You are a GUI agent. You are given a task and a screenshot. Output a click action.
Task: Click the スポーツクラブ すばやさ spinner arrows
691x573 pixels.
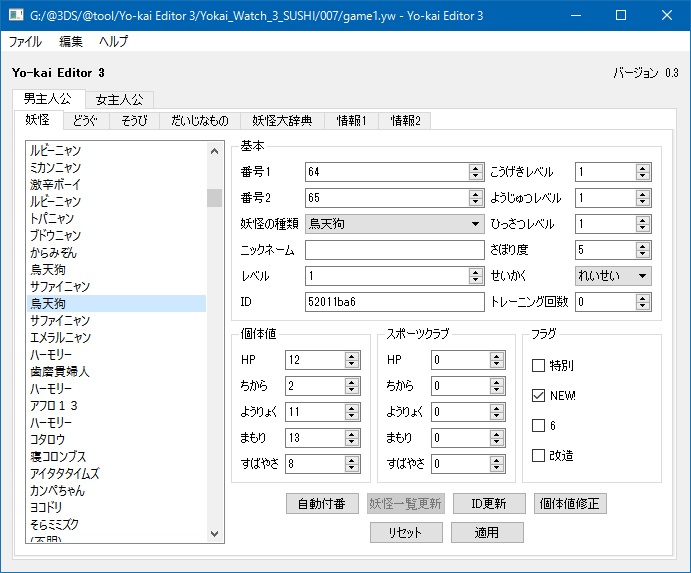tap(497, 464)
